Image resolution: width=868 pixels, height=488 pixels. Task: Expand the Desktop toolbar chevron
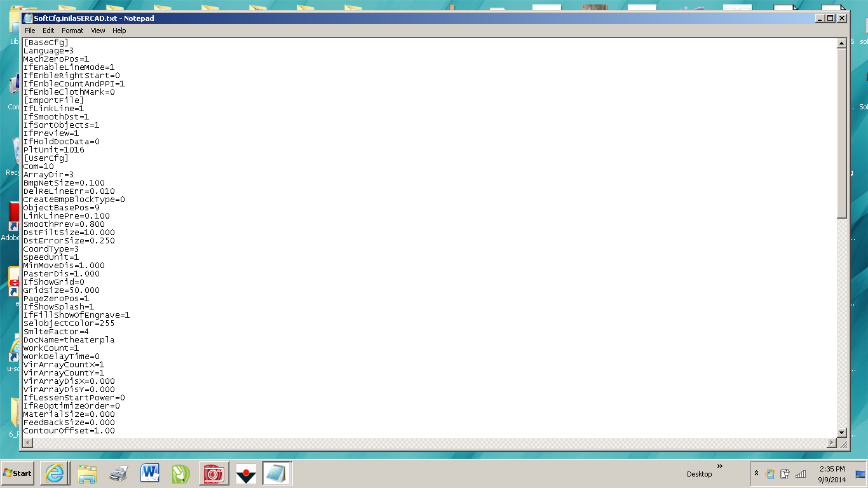(720, 467)
